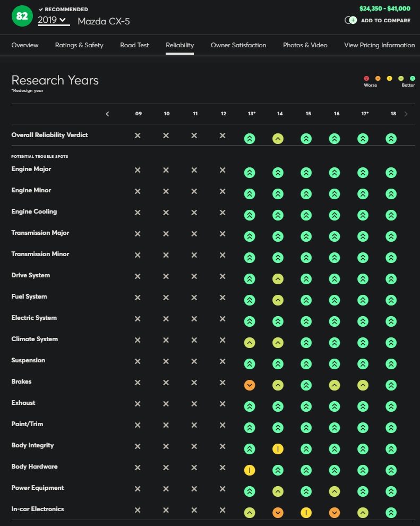Go to Road Test tab
This screenshot has height=526, width=420.
[134, 45]
